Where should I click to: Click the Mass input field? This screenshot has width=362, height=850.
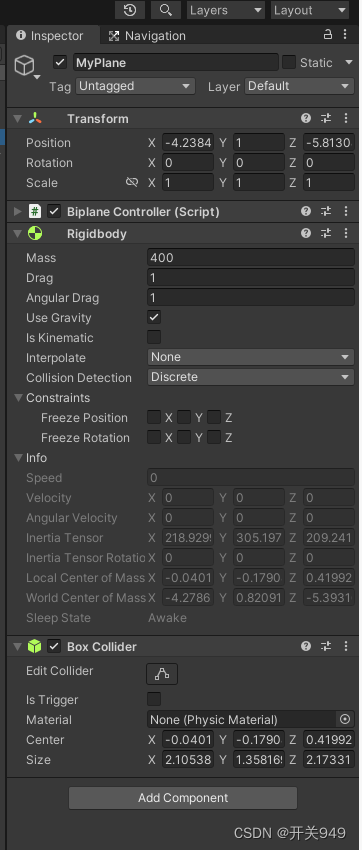[x=251, y=257]
